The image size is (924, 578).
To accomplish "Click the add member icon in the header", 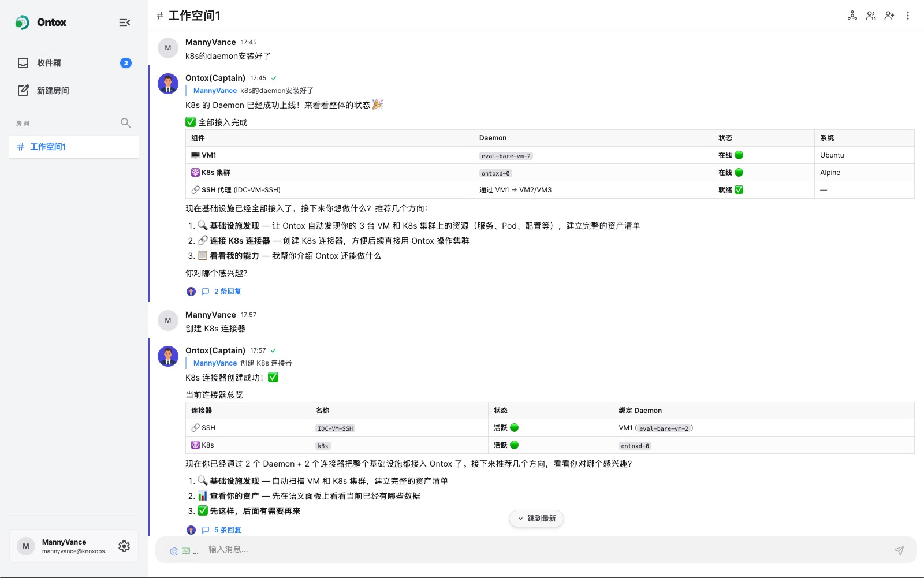I will 889,16.
